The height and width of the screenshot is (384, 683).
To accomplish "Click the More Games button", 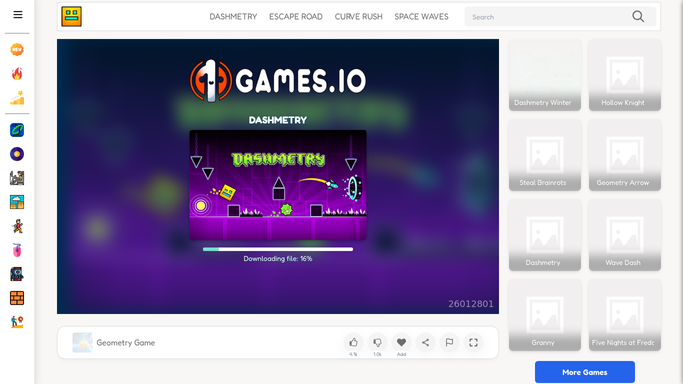I will 585,372.
